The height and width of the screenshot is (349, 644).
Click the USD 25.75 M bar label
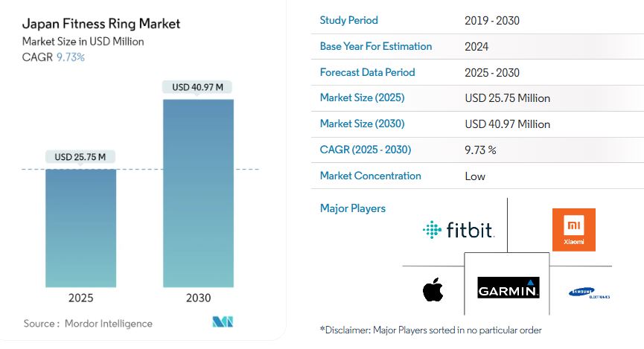(80, 157)
